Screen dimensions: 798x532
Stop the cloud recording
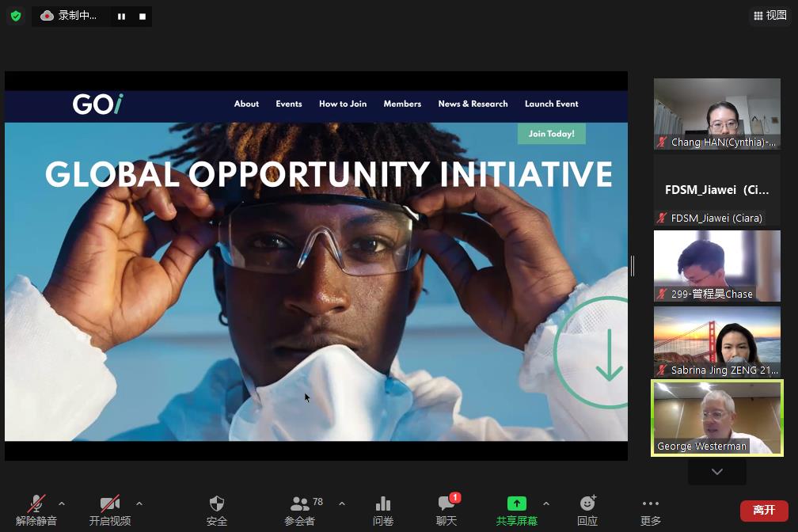tap(142, 17)
